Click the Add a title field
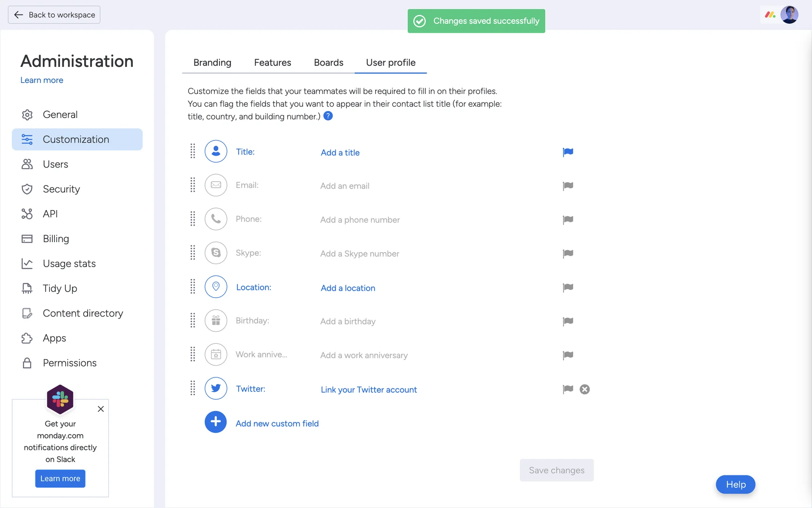Viewport: 812px width, 508px height. pyautogui.click(x=340, y=152)
